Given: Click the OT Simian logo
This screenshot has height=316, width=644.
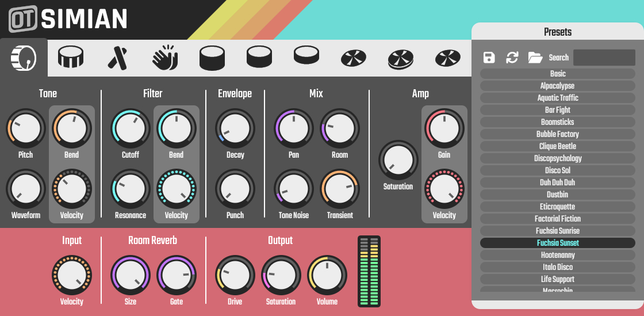Looking at the screenshot, I should click(68, 19).
